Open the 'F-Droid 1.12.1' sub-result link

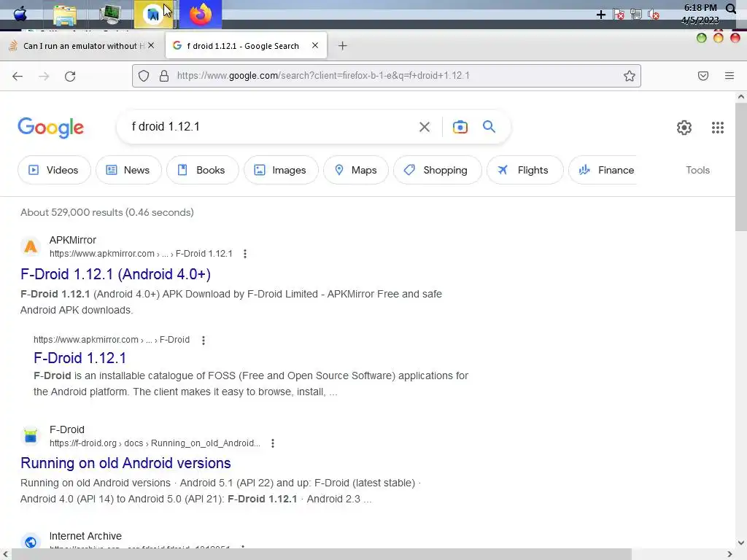coord(80,358)
